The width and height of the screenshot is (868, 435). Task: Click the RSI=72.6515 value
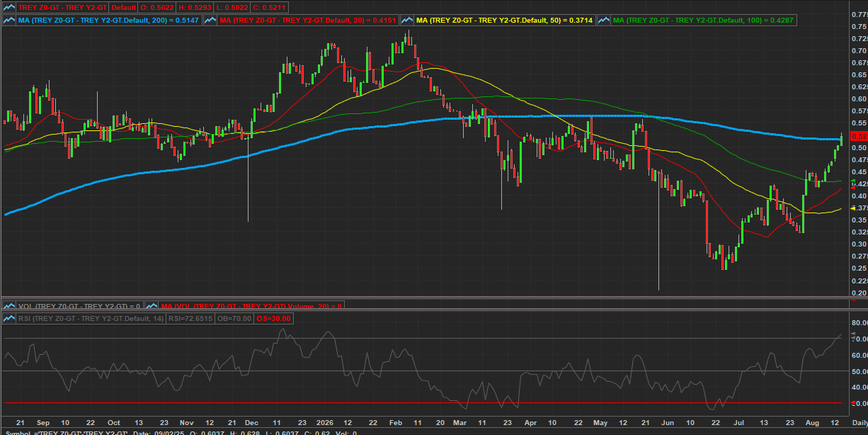click(x=190, y=319)
